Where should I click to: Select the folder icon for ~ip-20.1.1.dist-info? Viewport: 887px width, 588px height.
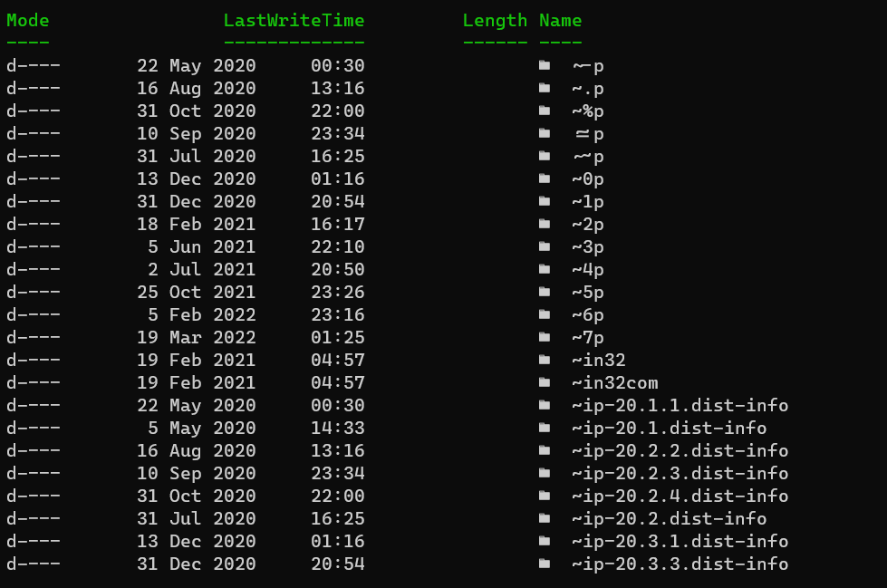544,405
